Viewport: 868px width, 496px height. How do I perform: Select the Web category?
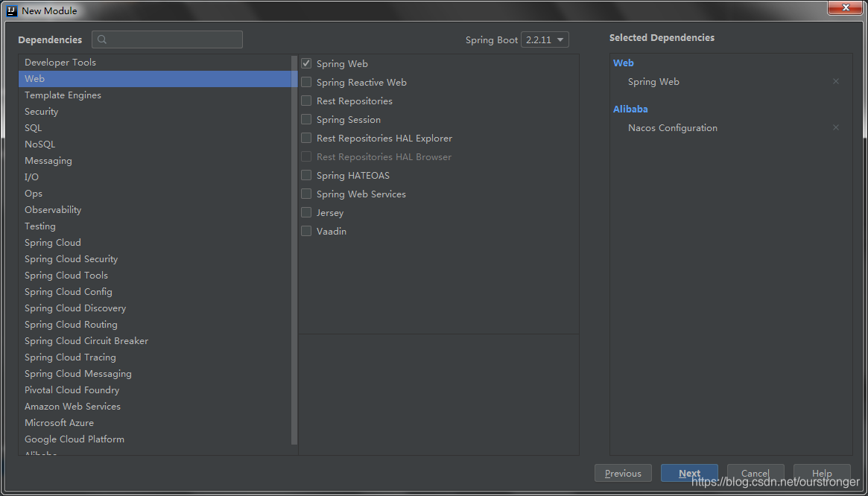(x=156, y=79)
